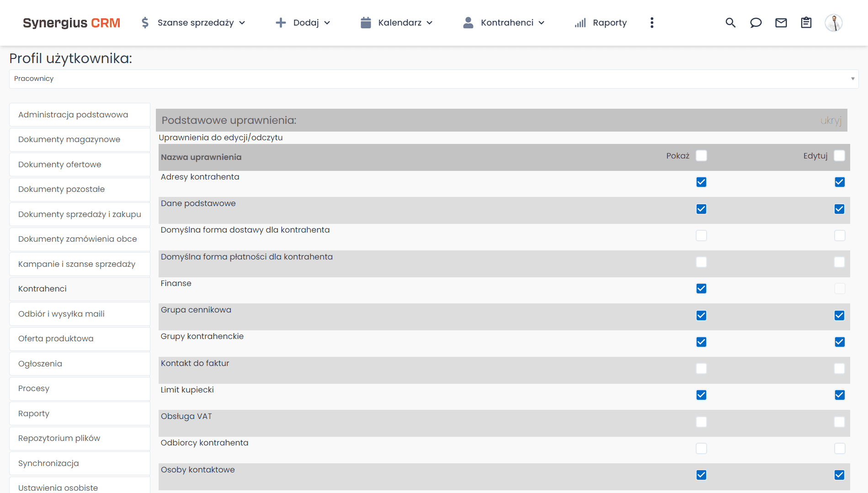Screen dimensions: 868x493
Task: Open the search icon in the top bar
Action: [730, 22]
